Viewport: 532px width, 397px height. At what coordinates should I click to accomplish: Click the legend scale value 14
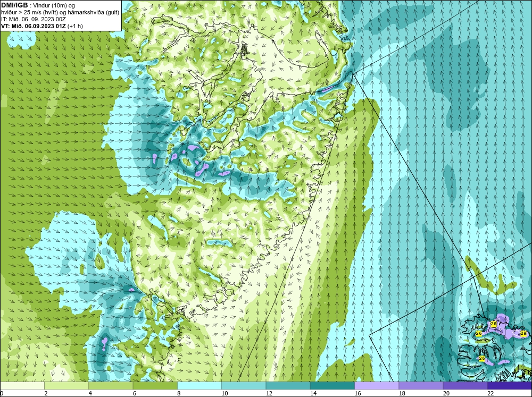click(x=313, y=393)
